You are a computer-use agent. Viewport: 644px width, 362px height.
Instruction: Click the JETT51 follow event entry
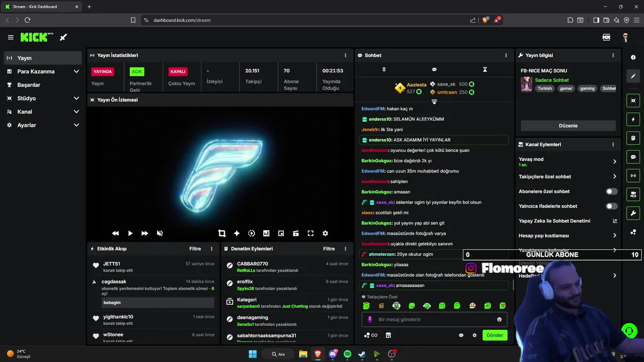click(153, 267)
